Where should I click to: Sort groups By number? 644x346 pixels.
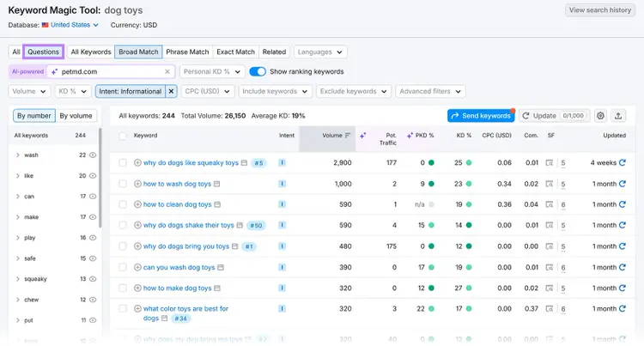pyautogui.click(x=34, y=116)
